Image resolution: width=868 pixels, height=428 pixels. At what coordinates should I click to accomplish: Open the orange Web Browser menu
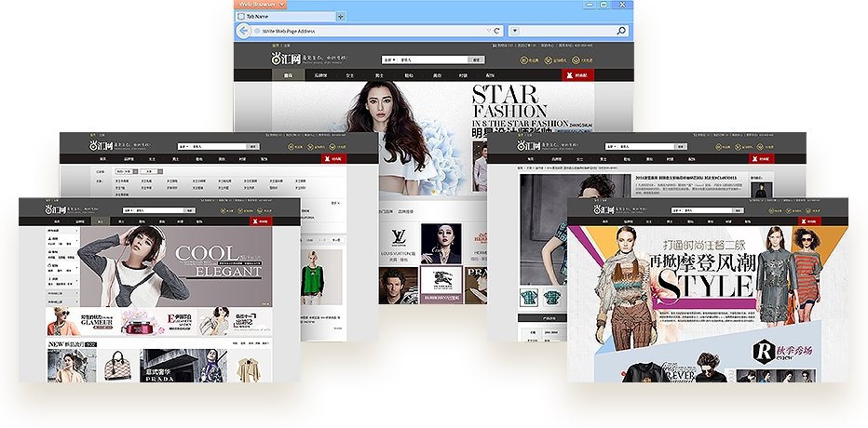pyautogui.click(x=260, y=5)
